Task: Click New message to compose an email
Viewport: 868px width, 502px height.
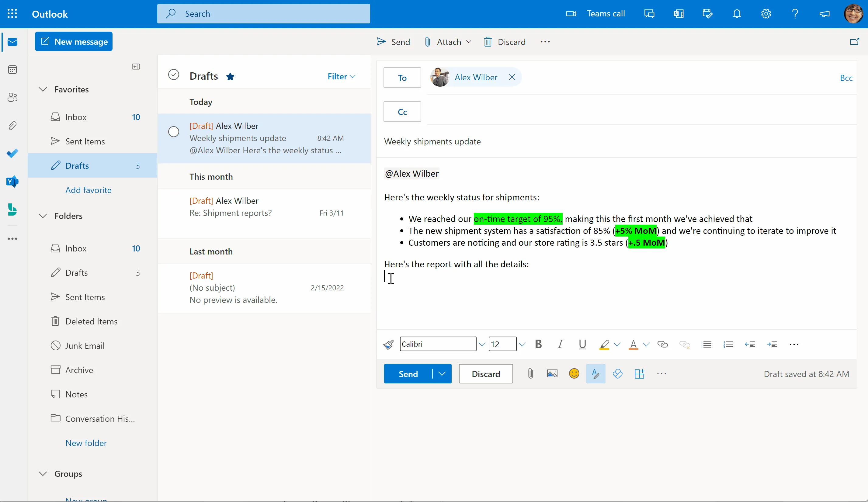Action: [74, 41]
